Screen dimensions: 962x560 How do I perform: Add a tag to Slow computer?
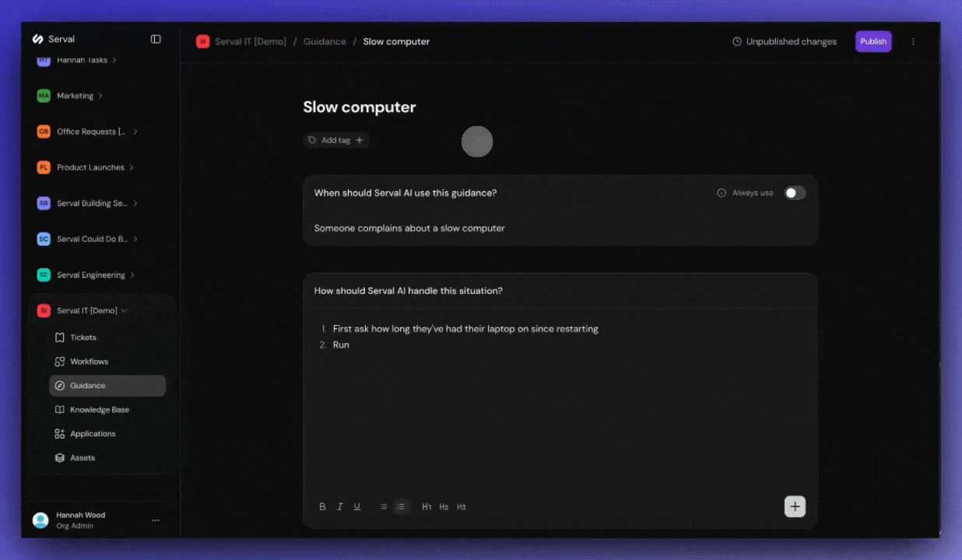click(335, 140)
